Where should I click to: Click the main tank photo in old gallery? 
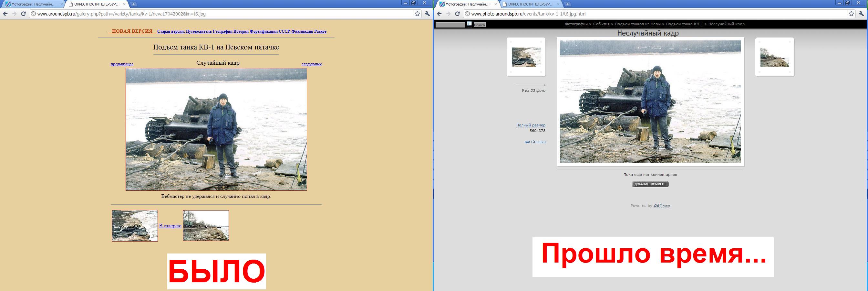click(216, 129)
